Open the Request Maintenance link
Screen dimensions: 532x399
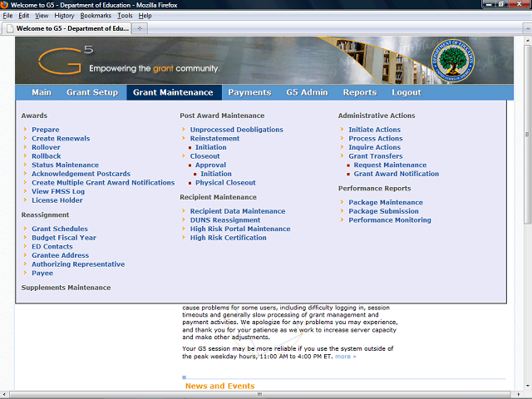click(390, 165)
